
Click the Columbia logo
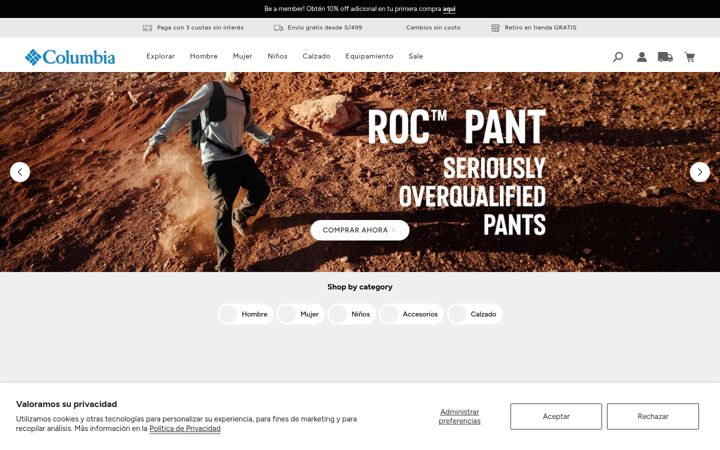coord(70,57)
